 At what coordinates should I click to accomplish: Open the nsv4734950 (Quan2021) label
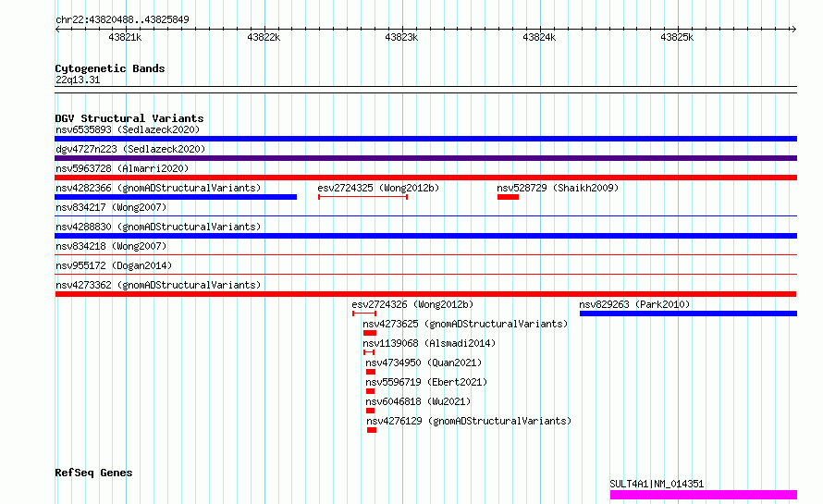(424, 363)
